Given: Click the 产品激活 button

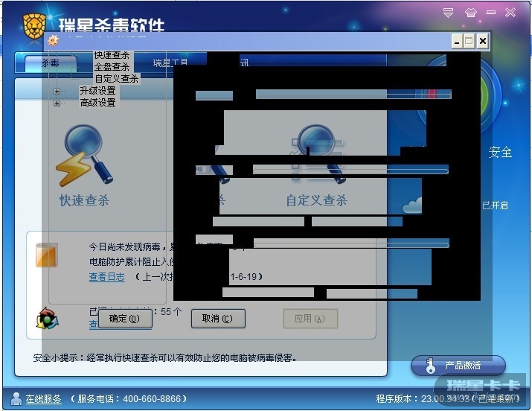Looking at the screenshot, I should (x=458, y=366).
